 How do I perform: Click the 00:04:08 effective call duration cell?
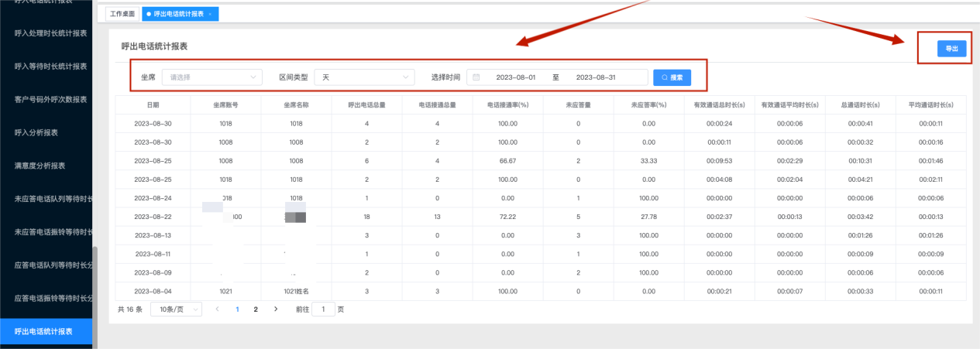[718, 180]
